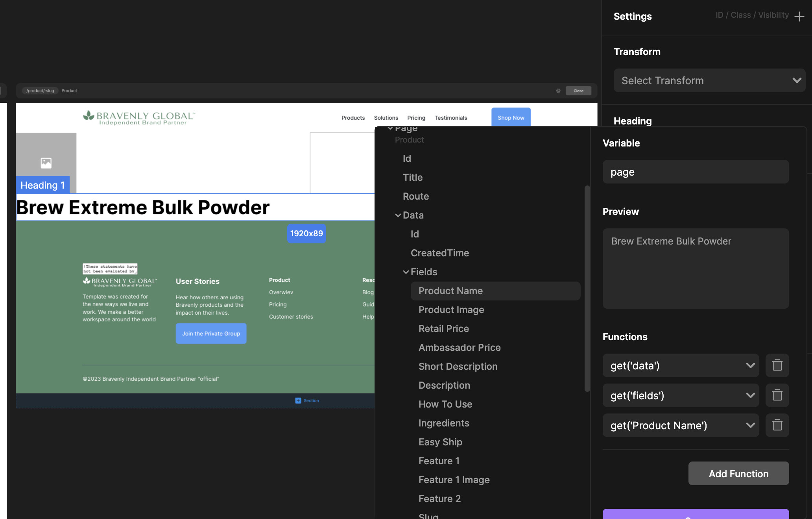Image resolution: width=812 pixels, height=519 pixels.
Task: Delete the get('fields') function
Action: (x=777, y=395)
